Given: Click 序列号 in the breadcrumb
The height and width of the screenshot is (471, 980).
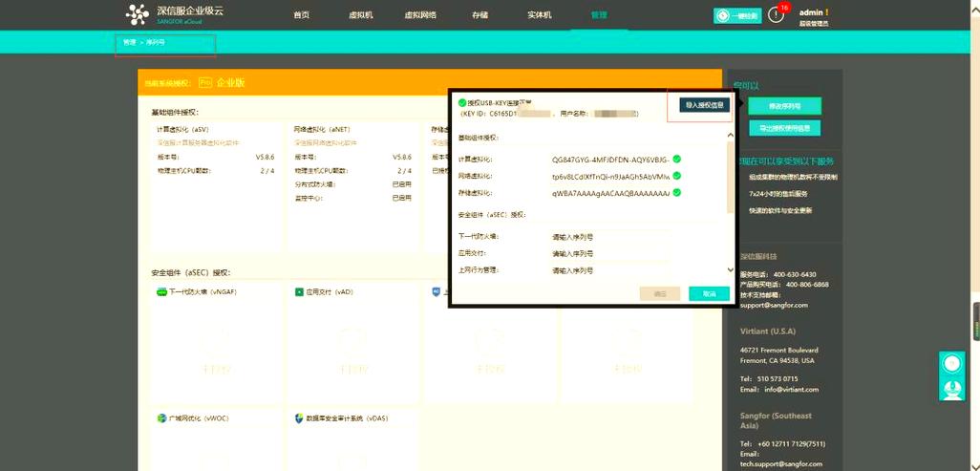Looking at the screenshot, I should coord(156,43).
